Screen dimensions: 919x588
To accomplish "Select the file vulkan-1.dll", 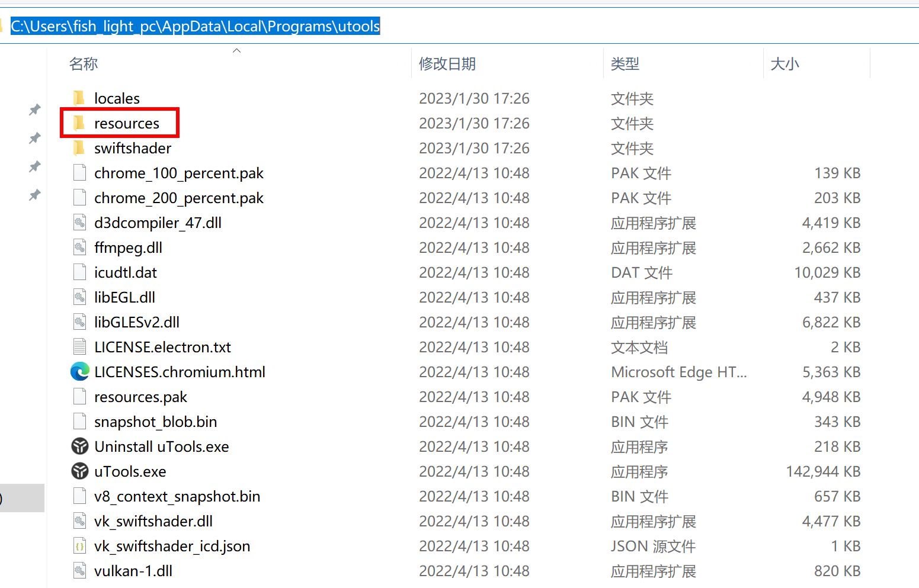I will click(133, 571).
